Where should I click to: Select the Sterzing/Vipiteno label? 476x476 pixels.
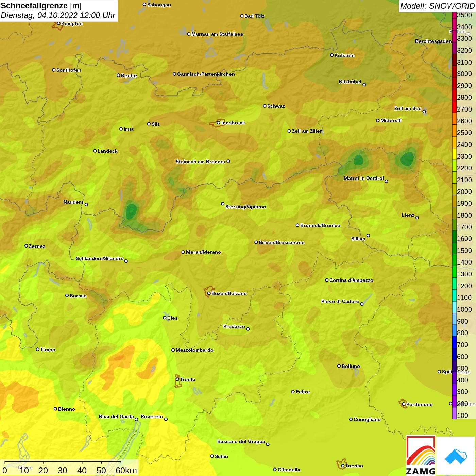tap(246, 207)
